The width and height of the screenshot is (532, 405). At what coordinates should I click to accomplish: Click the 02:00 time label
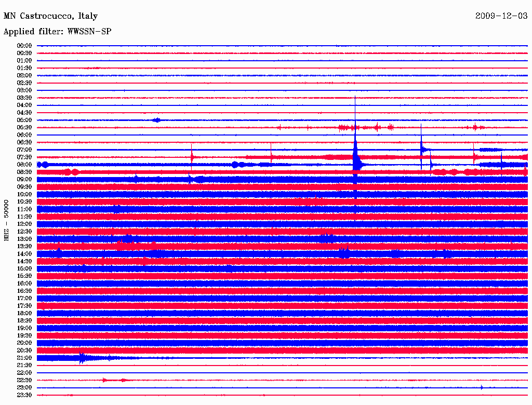click(24, 75)
